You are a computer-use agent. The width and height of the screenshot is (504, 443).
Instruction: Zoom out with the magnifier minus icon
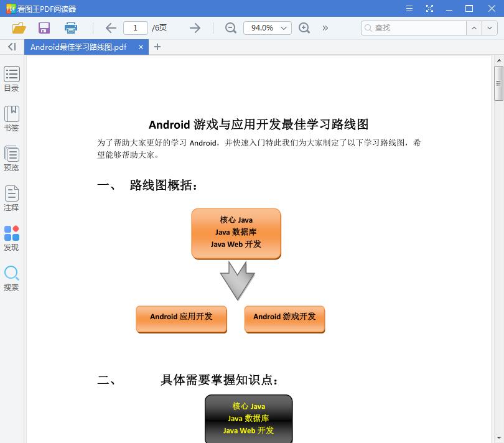click(x=230, y=28)
